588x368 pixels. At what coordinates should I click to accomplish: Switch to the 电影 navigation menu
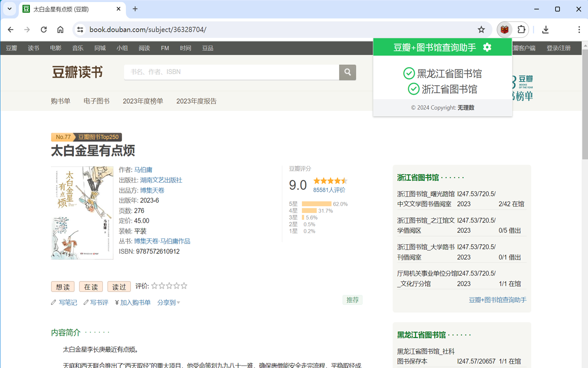click(x=55, y=47)
